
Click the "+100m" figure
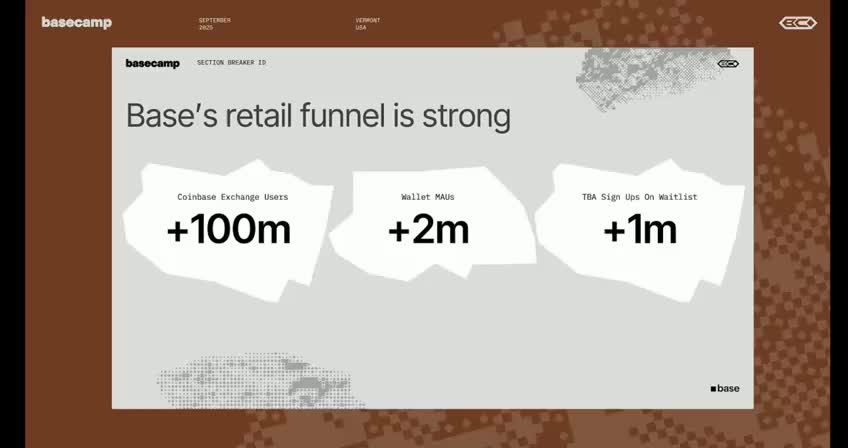pyautogui.click(x=229, y=229)
